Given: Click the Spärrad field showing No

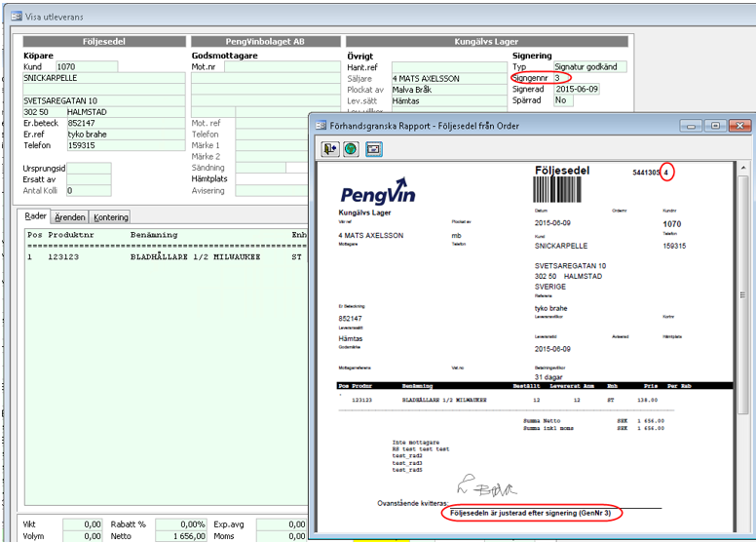Looking at the screenshot, I should click(x=563, y=99).
